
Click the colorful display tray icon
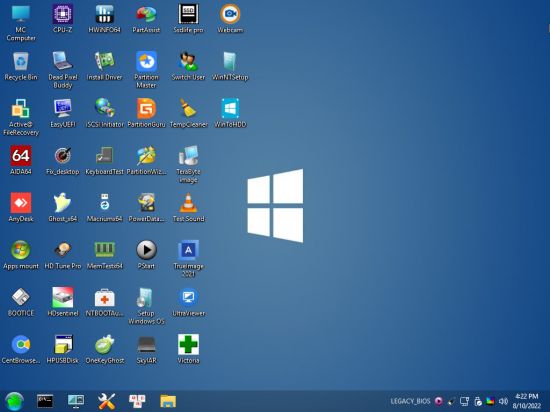490,401
